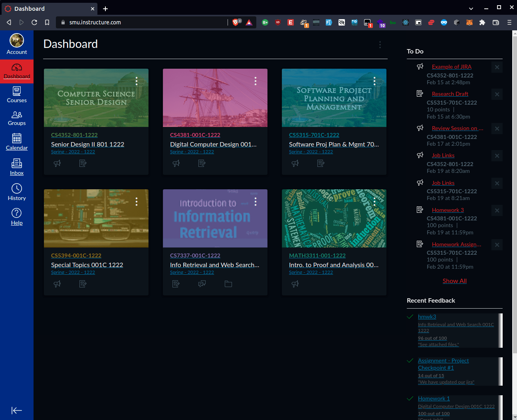Open discussions icon on Info Retrieval card

[x=202, y=284]
